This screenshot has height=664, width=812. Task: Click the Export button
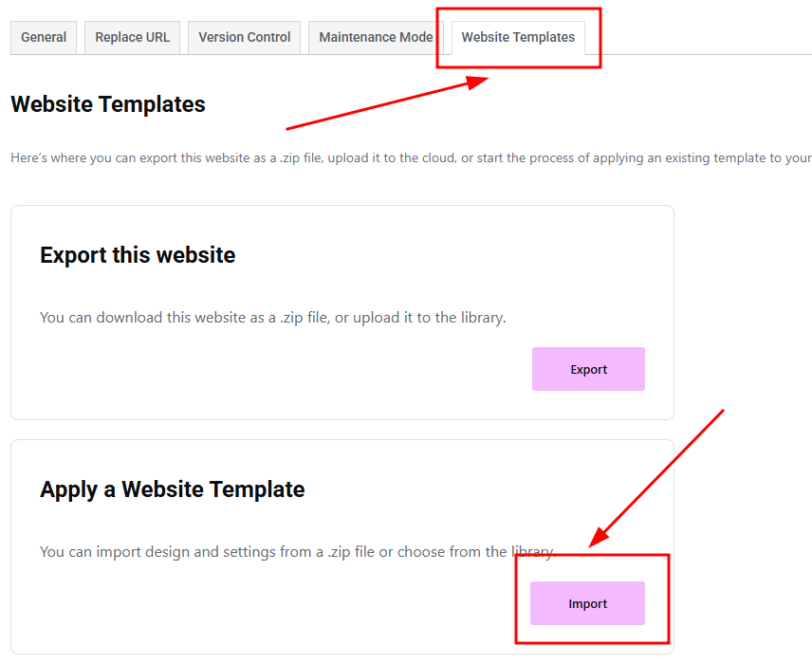pyautogui.click(x=588, y=369)
